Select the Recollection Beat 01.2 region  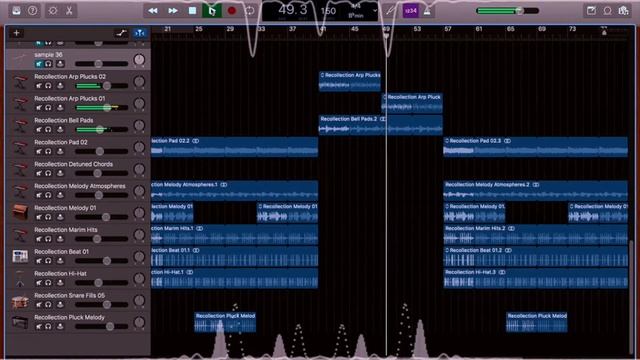[535, 256]
